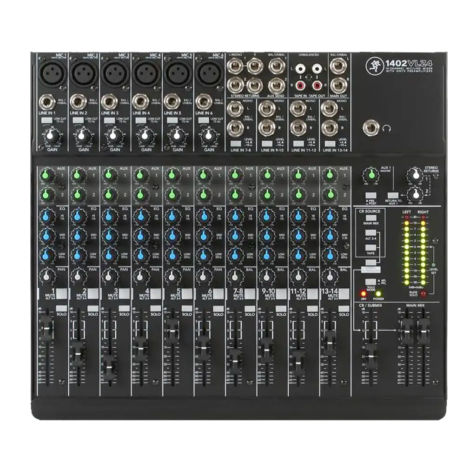Click the Gain knob on channel 2
Screen dimensions: 476x476
pyautogui.click(x=81, y=136)
